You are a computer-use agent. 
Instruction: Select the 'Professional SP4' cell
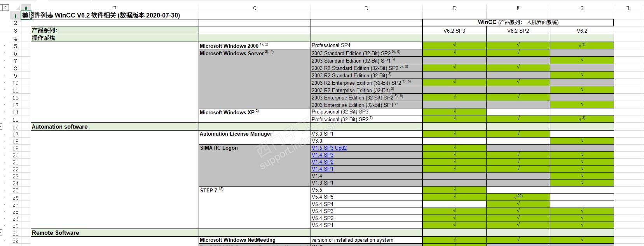tap(367, 45)
